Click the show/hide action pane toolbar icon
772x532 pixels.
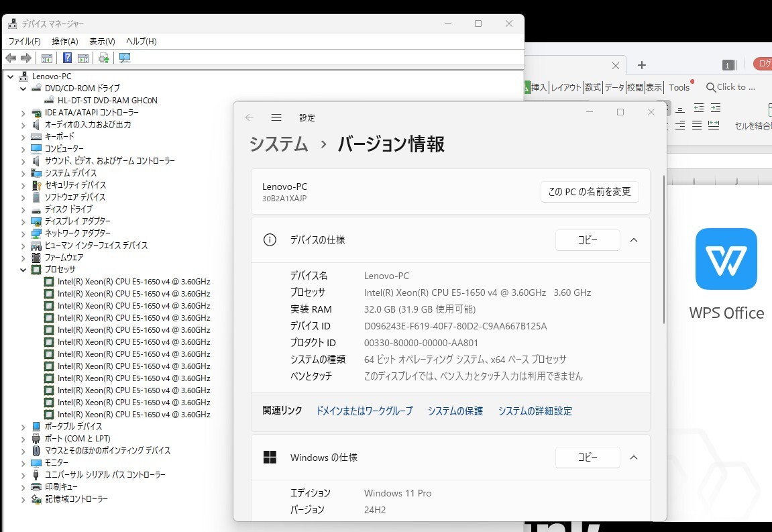point(83,58)
